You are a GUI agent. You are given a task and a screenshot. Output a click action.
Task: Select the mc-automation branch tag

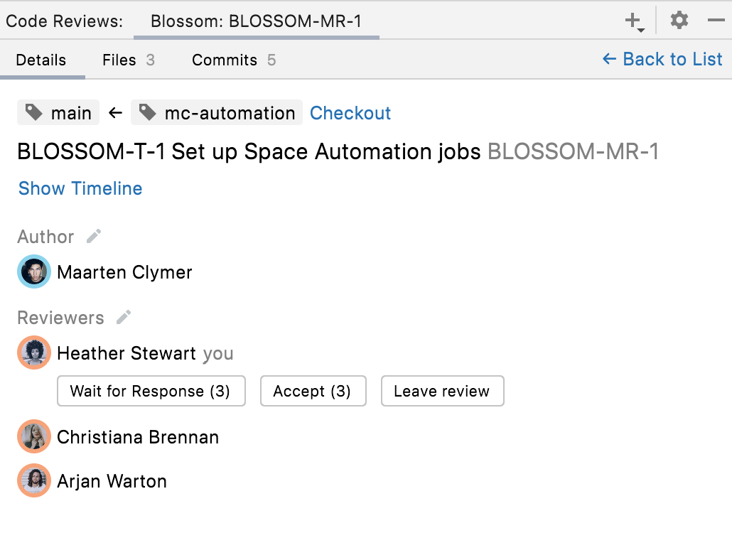(217, 113)
